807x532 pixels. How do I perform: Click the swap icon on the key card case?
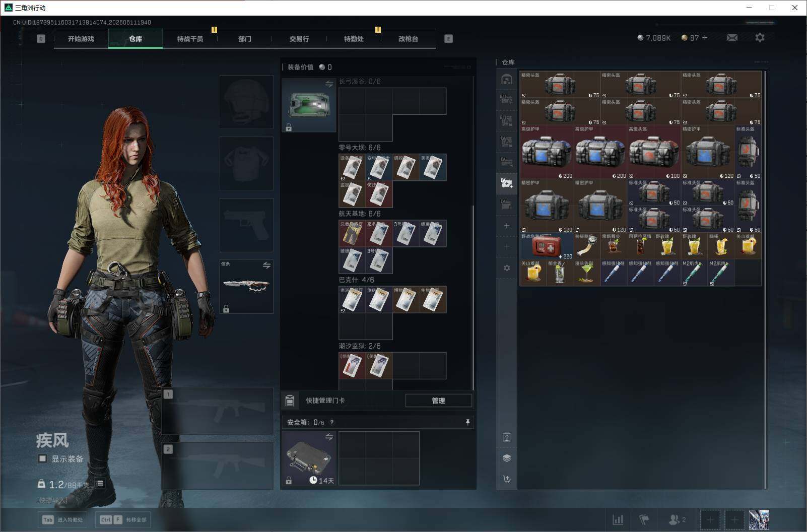pyautogui.click(x=329, y=84)
